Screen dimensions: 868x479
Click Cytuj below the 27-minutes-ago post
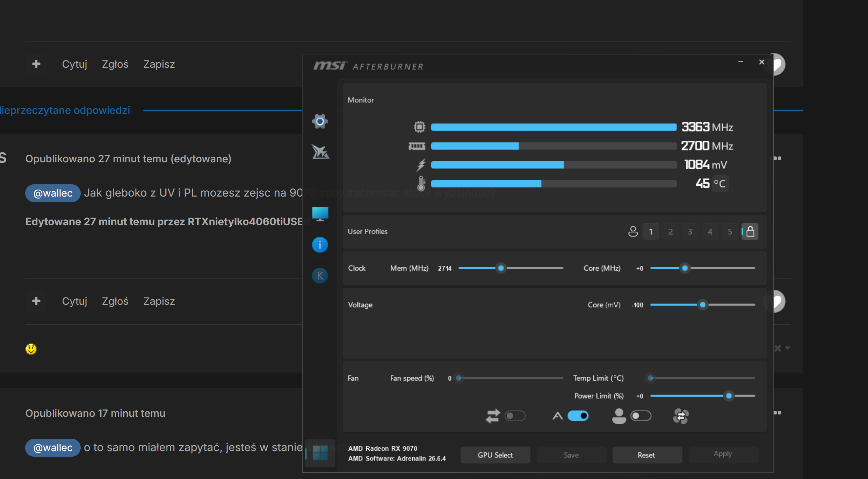[74, 301]
